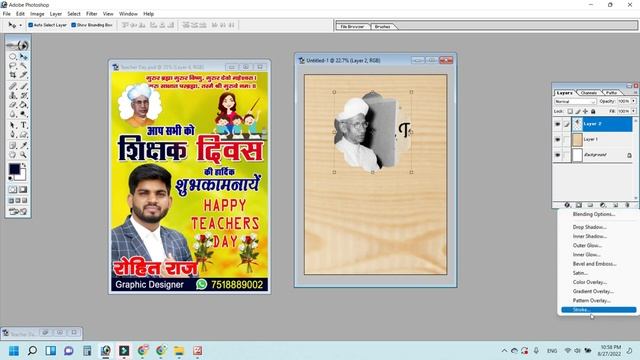
Task: Click the foreground color swatch
Action: 14,169
